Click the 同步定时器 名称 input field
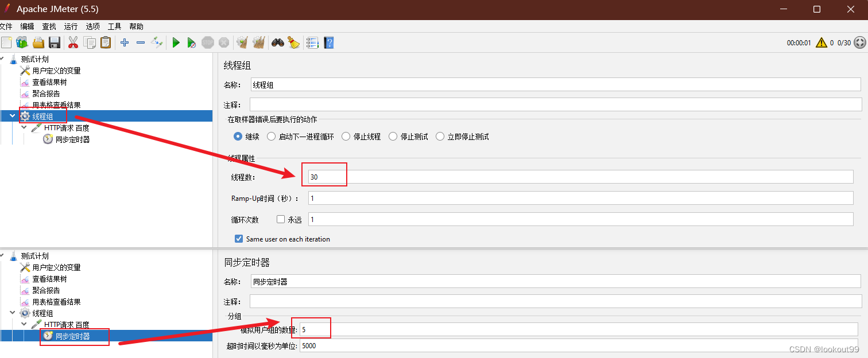Viewport: 868px width, 358px height. tap(556, 281)
